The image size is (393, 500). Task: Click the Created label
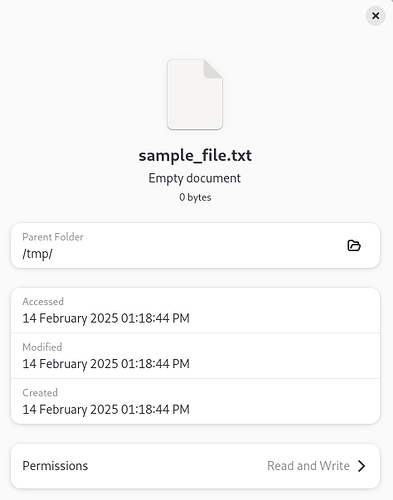[x=40, y=393]
